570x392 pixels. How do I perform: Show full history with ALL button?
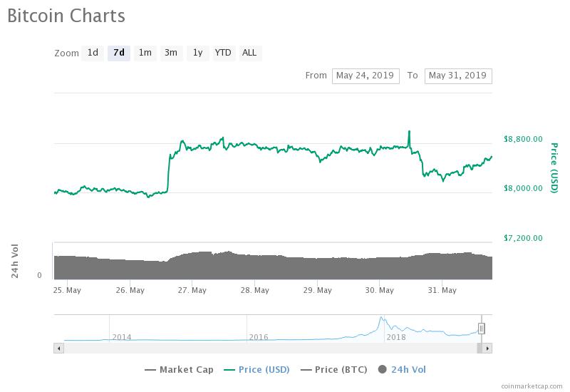pyautogui.click(x=249, y=53)
